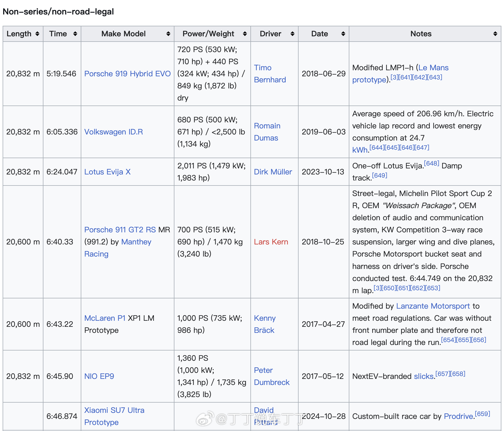The height and width of the screenshot is (431, 504).
Task: Open the McLaren P1 link
Action: (105, 318)
